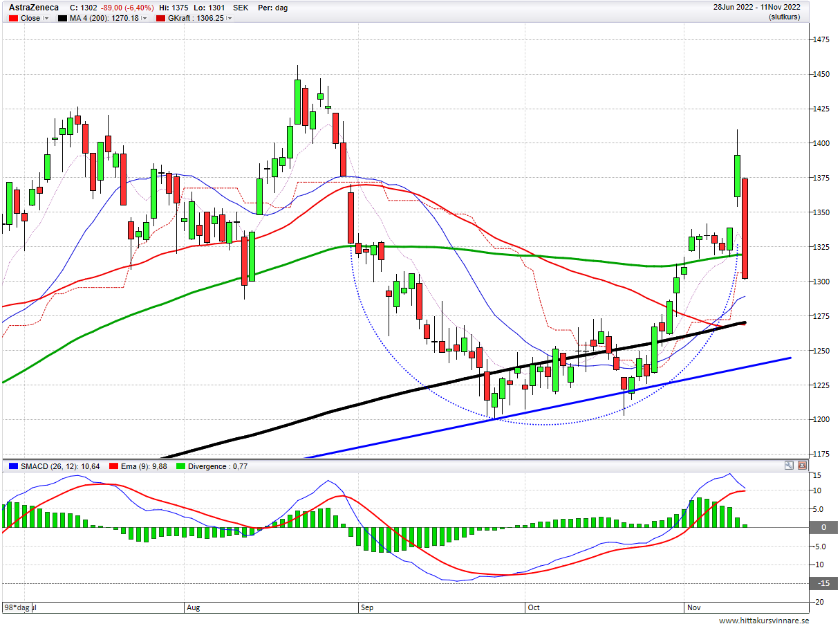Click the Aug month label on time axis
The image size is (840, 624).
coord(194,607)
